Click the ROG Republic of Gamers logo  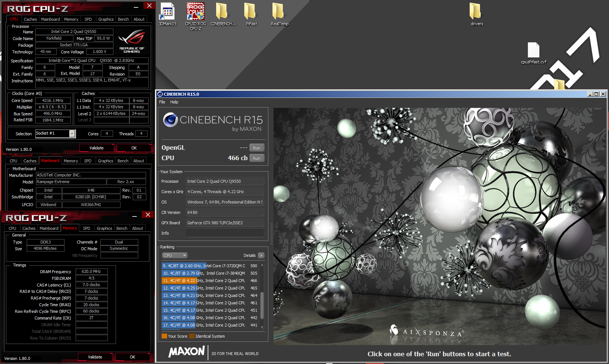[x=132, y=42]
